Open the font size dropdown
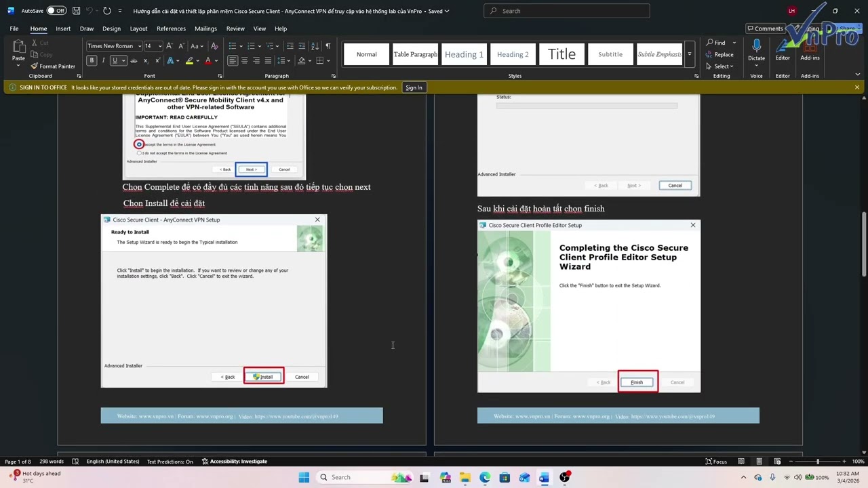The image size is (868, 488). [160, 46]
